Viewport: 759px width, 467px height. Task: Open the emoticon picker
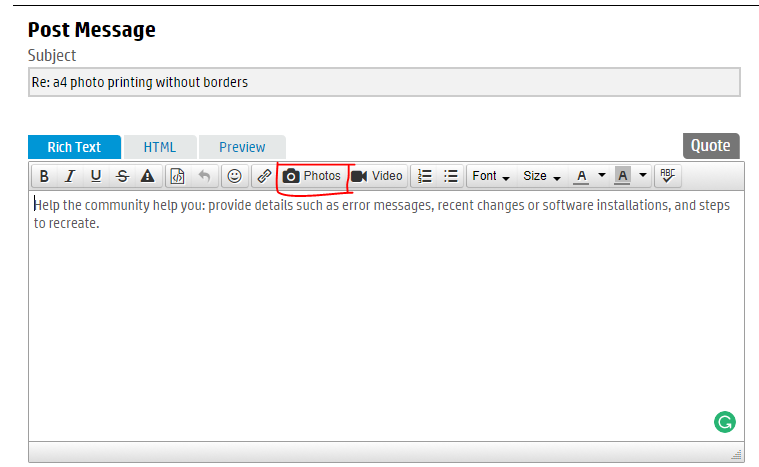click(x=235, y=176)
